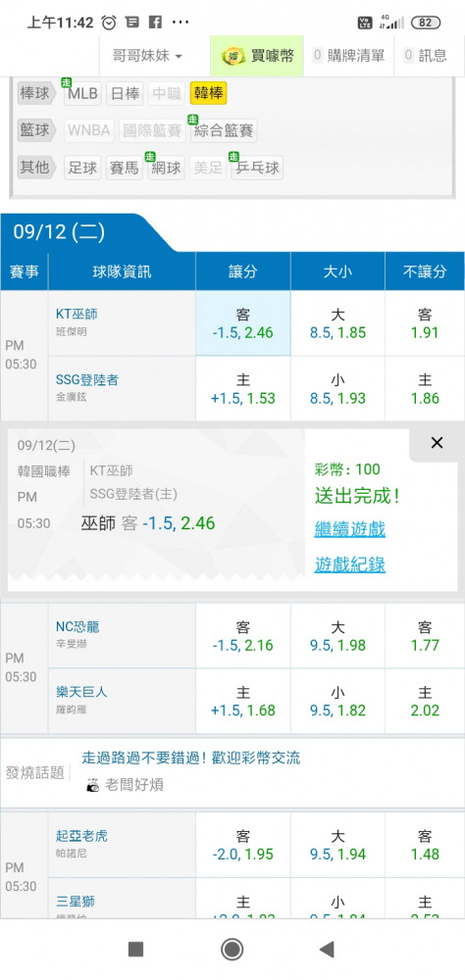Tap the 買噱幣 coin icon
The width and height of the screenshot is (465, 980).
pos(232,56)
